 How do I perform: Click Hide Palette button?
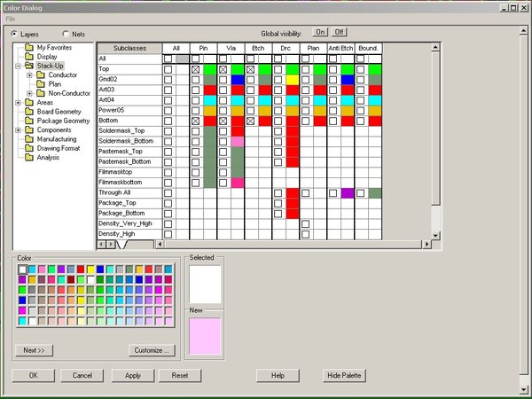(344, 376)
